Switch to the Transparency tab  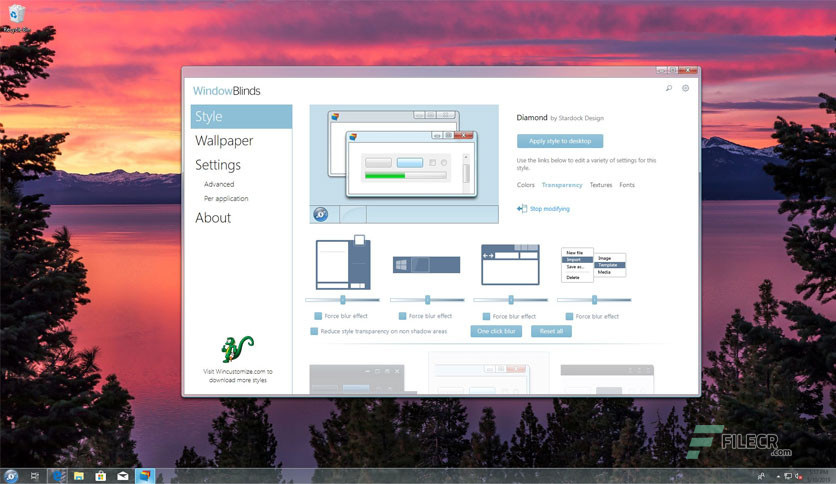coord(561,185)
